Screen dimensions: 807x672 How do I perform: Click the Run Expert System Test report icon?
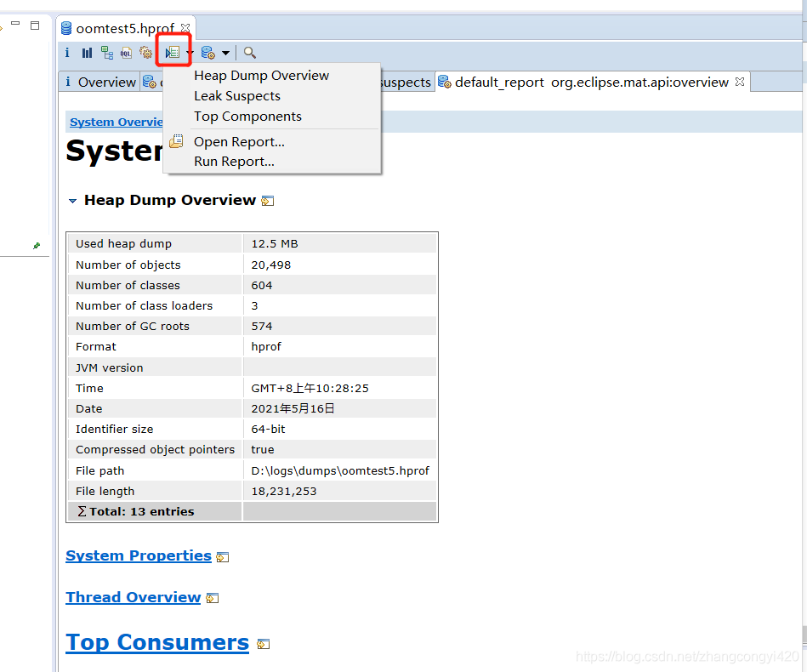[x=173, y=53]
